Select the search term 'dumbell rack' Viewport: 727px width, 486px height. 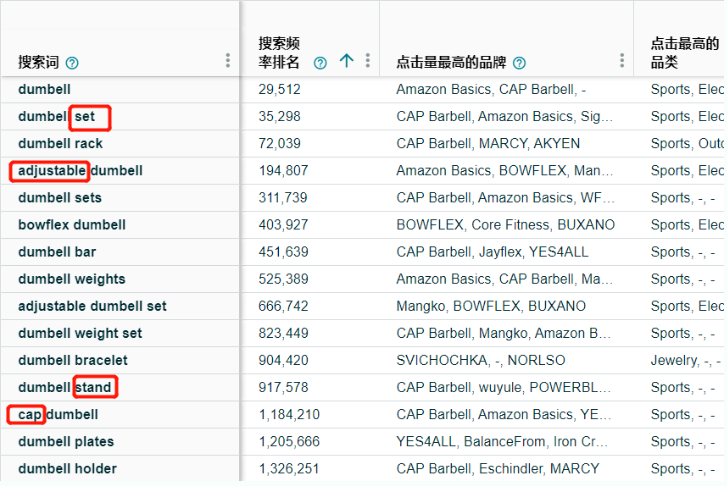(60, 143)
